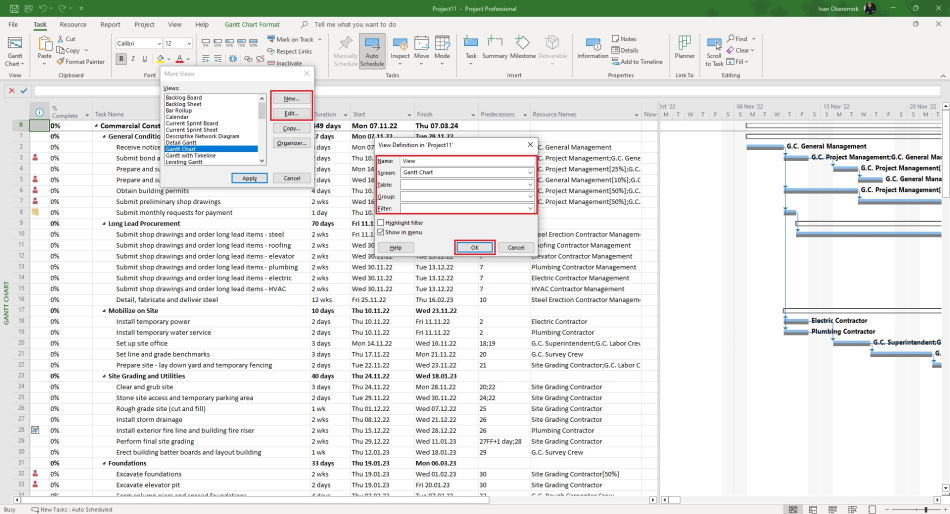
Task: Click the Name input field in View Definition
Action: [x=467, y=161]
